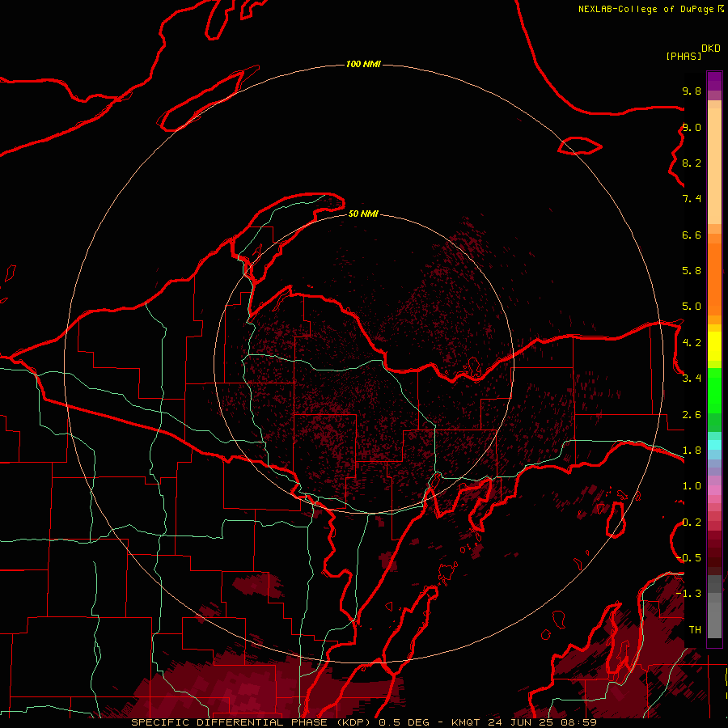Screen dimensions: 728x728
Task: Click the 0.2 value on color scale
Action: tap(692, 523)
